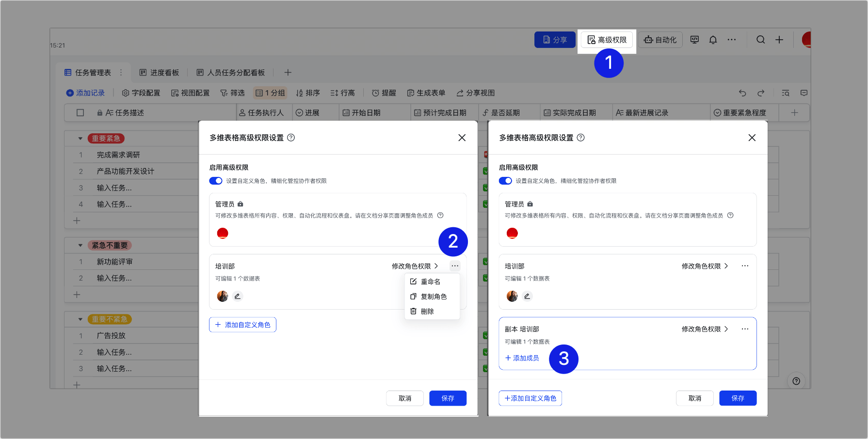Switch to the 进度看板 tab
The height and width of the screenshot is (439, 868).
(159, 72)
